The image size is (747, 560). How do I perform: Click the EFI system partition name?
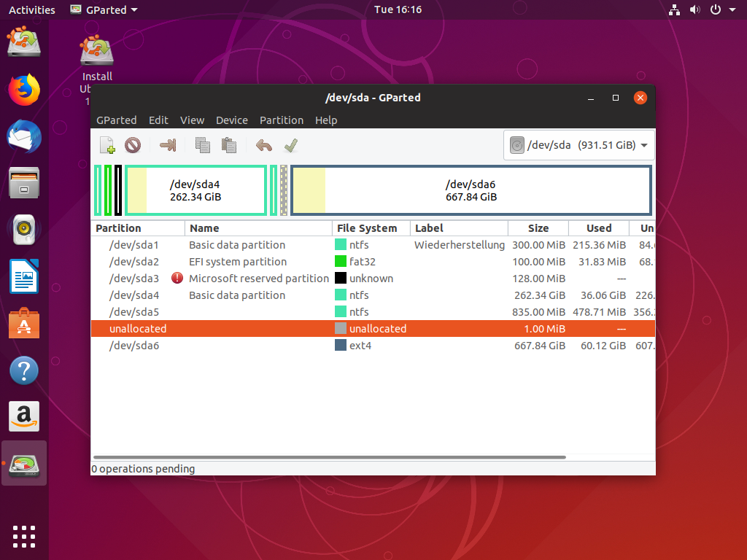238,262
